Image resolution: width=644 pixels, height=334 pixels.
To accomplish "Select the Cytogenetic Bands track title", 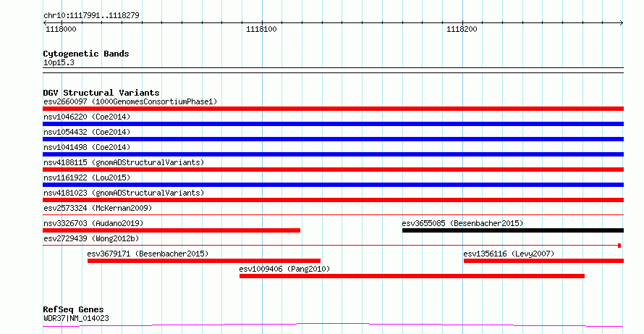I will click(x=86, y=54).
